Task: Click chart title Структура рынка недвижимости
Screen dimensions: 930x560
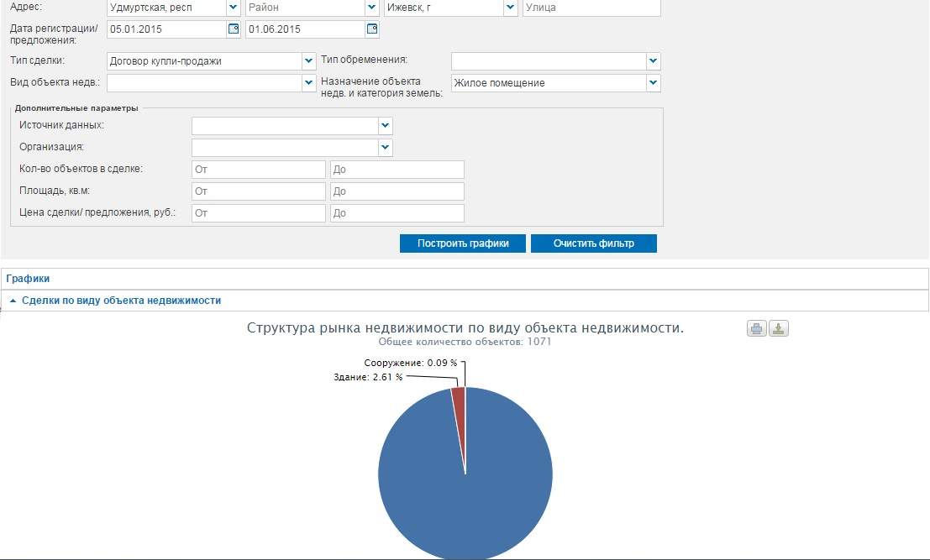Action: coord(465,327)
